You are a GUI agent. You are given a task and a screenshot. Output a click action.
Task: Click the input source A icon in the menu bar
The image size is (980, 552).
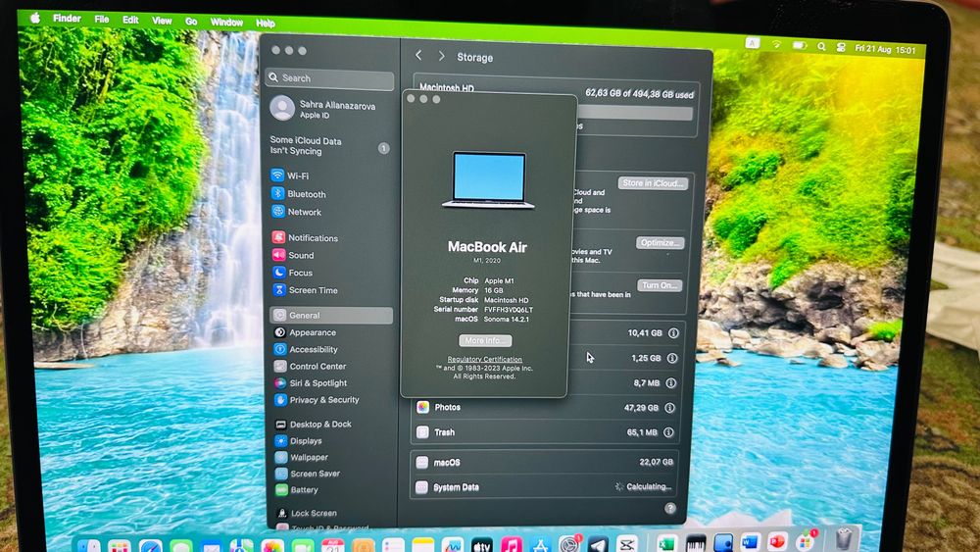[753, 43]
